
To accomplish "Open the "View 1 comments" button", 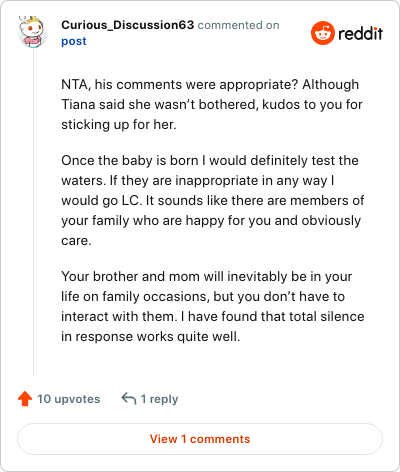I will [200, 439].
